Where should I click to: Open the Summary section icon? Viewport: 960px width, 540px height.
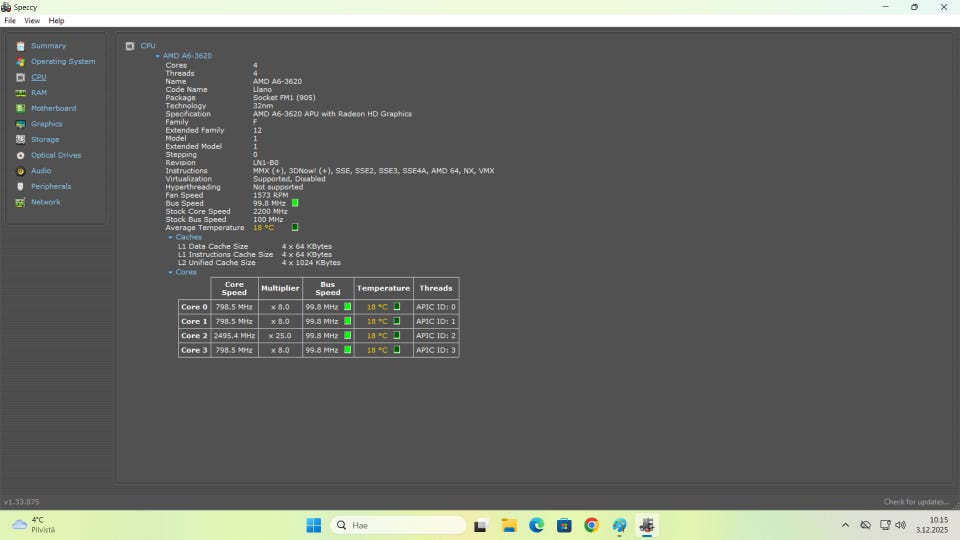pyautogui.click(x=20, y=46)
